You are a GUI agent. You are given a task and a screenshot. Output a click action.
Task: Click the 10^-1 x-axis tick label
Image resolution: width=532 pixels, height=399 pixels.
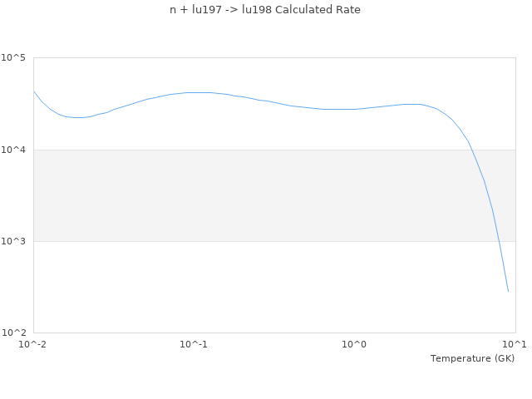pos(194,344)
